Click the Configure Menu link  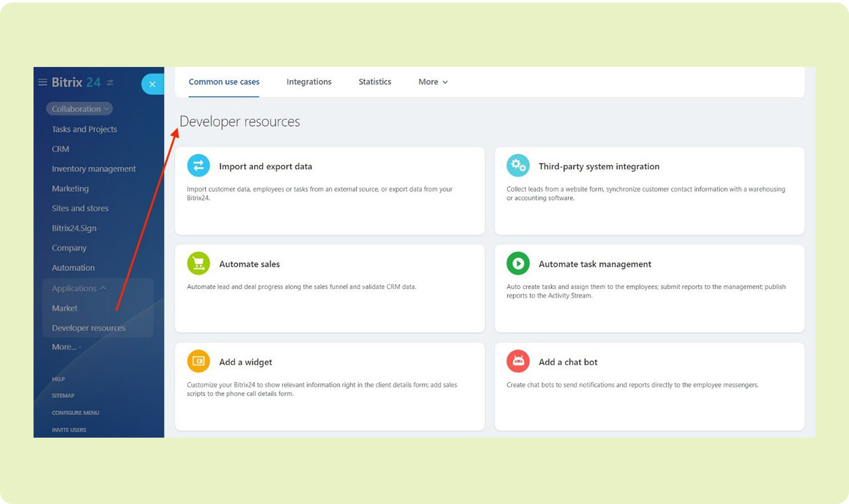(75, 412)
